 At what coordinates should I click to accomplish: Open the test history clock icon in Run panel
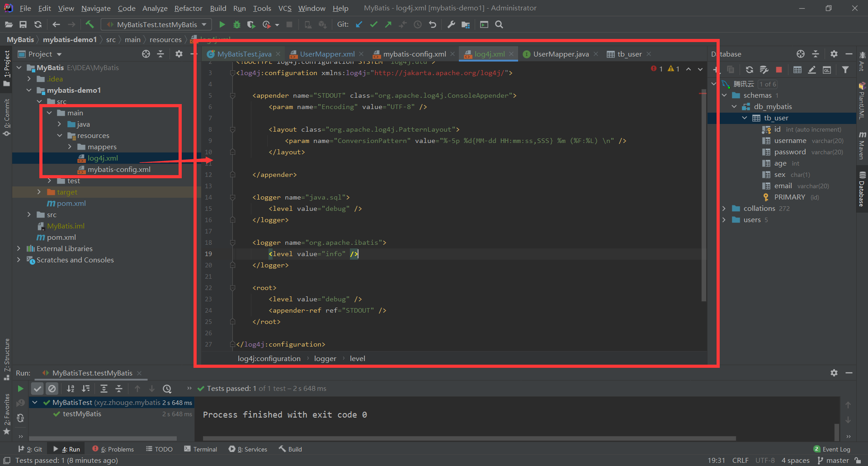pos(167,388)
